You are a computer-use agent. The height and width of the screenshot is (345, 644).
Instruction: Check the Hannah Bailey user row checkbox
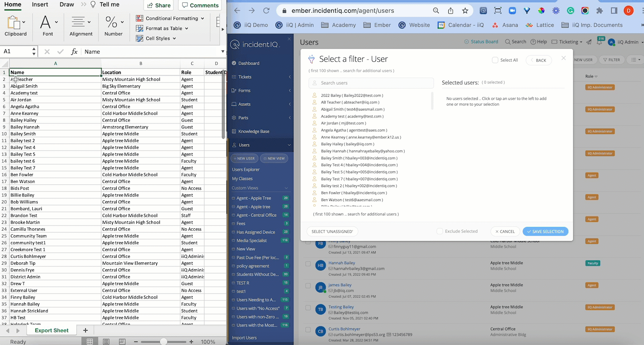[308, 264]
